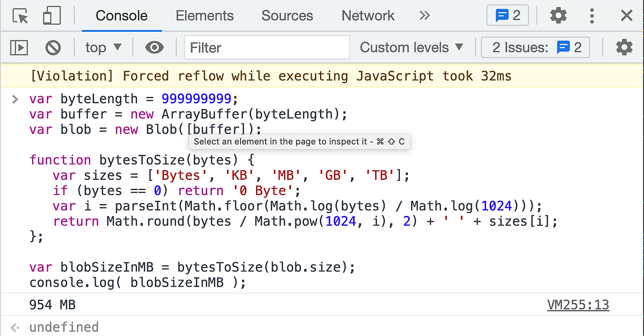Open the VM255:13 source link
644x336 pixels.
[578, 304]
